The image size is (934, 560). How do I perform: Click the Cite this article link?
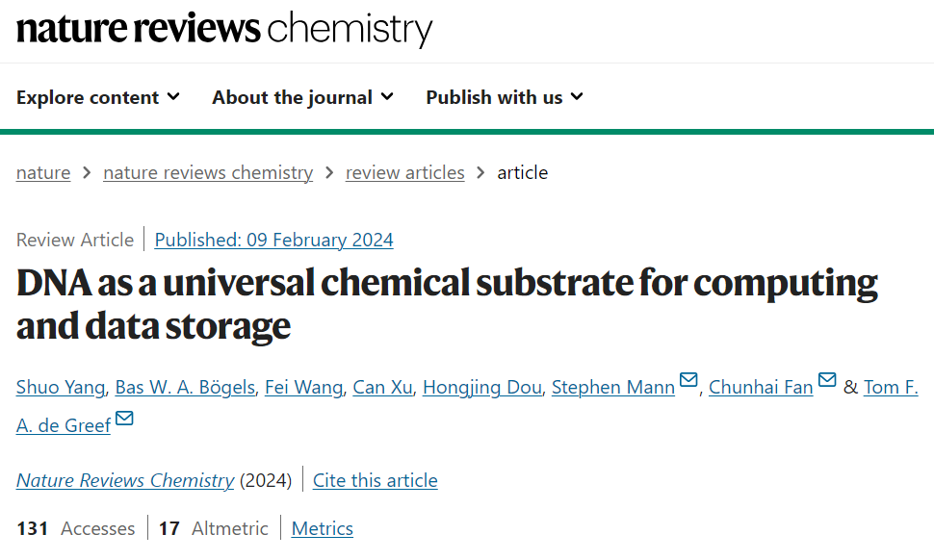pos(376,480)
